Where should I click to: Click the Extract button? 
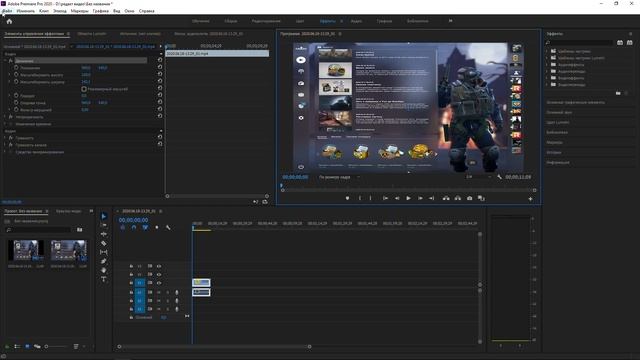[458, 198]
